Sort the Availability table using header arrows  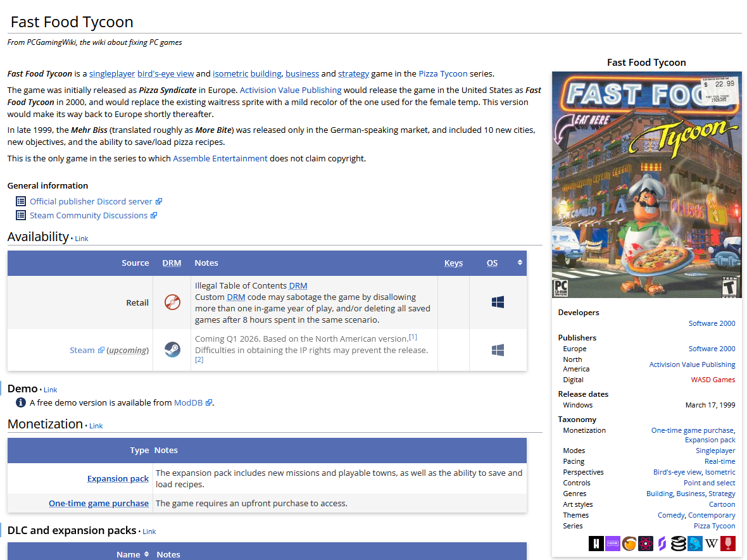[520, 263]
